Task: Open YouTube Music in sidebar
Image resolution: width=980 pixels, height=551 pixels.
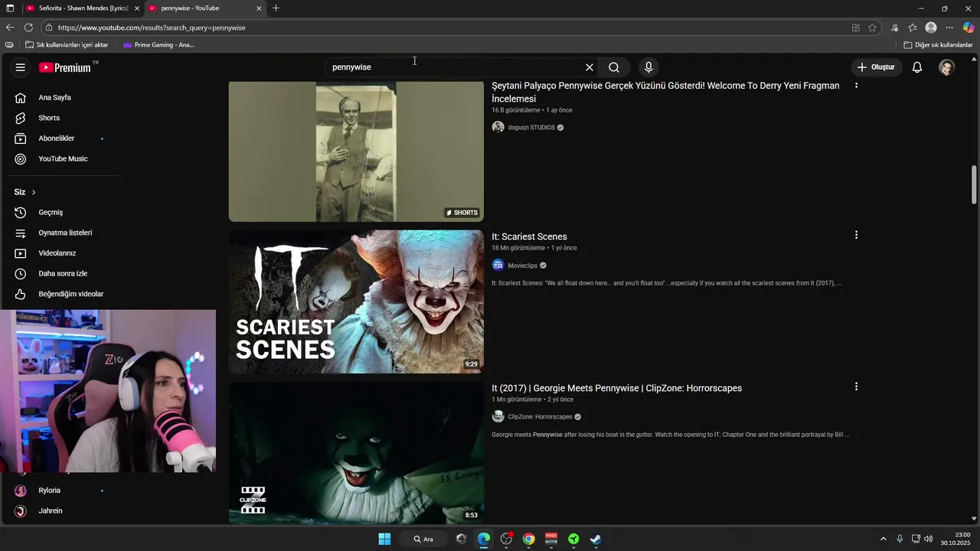Action: (64, 159)
